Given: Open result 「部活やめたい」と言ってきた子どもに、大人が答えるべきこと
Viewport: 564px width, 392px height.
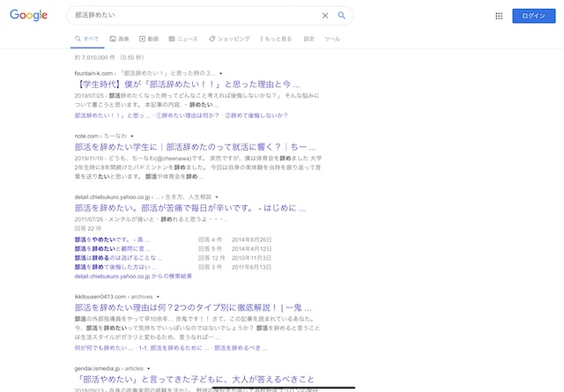Looking at the screenshot, I should pos(196,380).
